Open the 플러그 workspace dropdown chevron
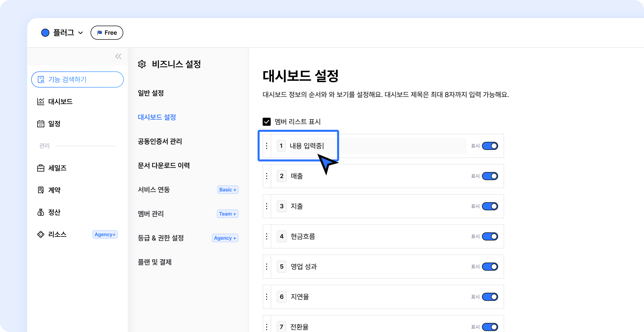The image size is (644, 332). 80,33
